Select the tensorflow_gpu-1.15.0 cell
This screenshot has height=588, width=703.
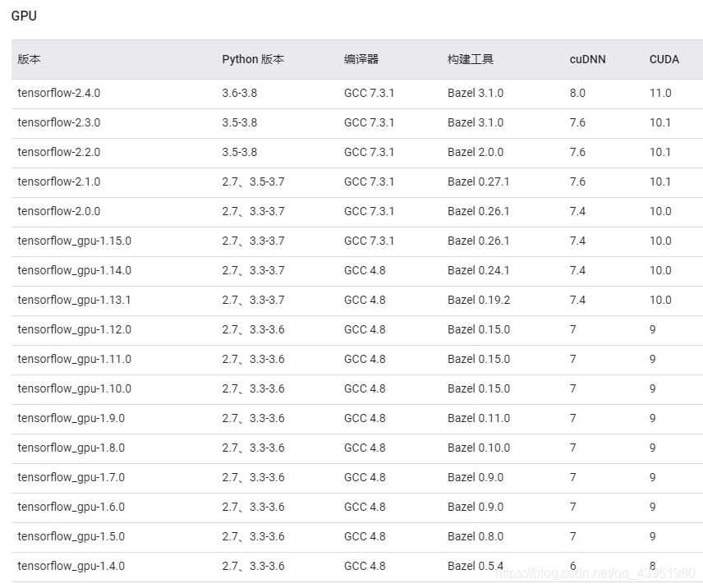[75, 241]
